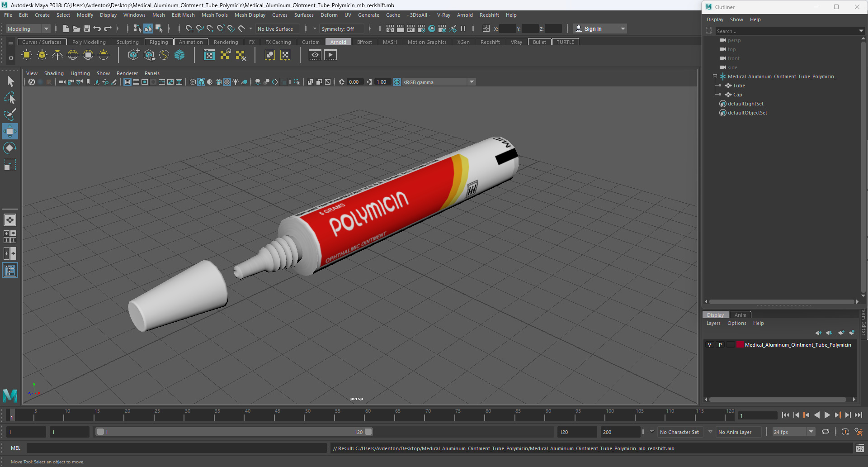Click the New Scene icon
The image size is (868, 467).
pyautogui.click(x=66, y=29)
